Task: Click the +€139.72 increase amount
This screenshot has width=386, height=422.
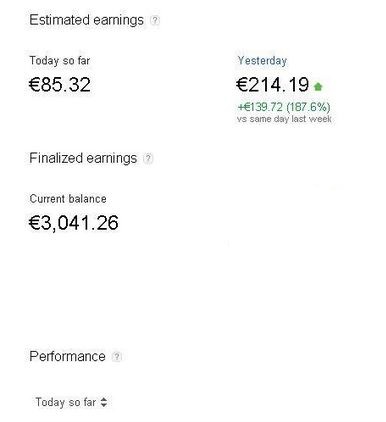Action: click(260, 107)
